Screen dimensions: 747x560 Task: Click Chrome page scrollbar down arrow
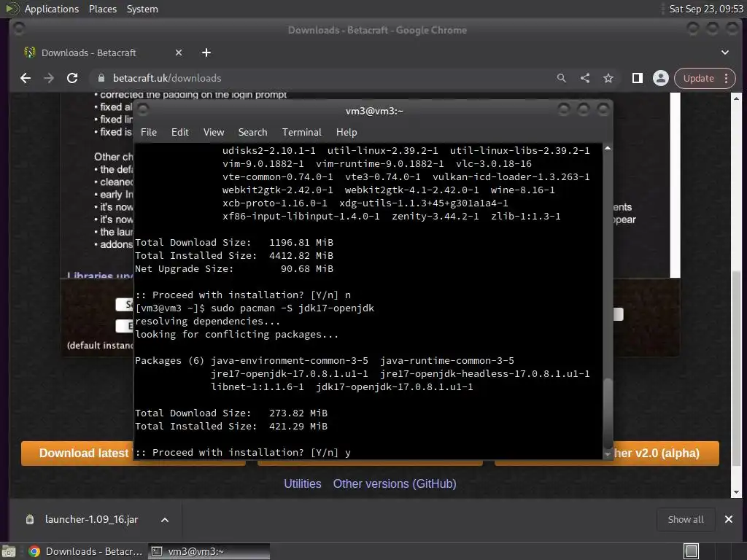pos(736,493)
